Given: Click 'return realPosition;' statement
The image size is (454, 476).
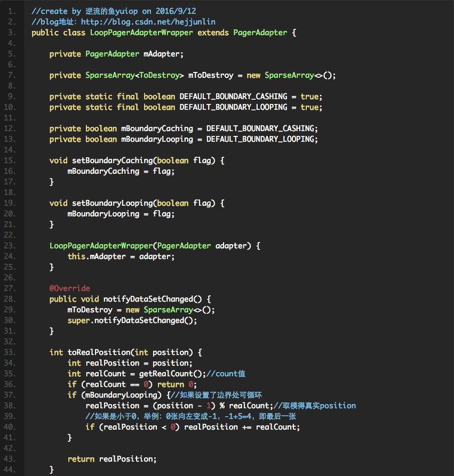Looking at the screenshot, I should click(112, 459).
